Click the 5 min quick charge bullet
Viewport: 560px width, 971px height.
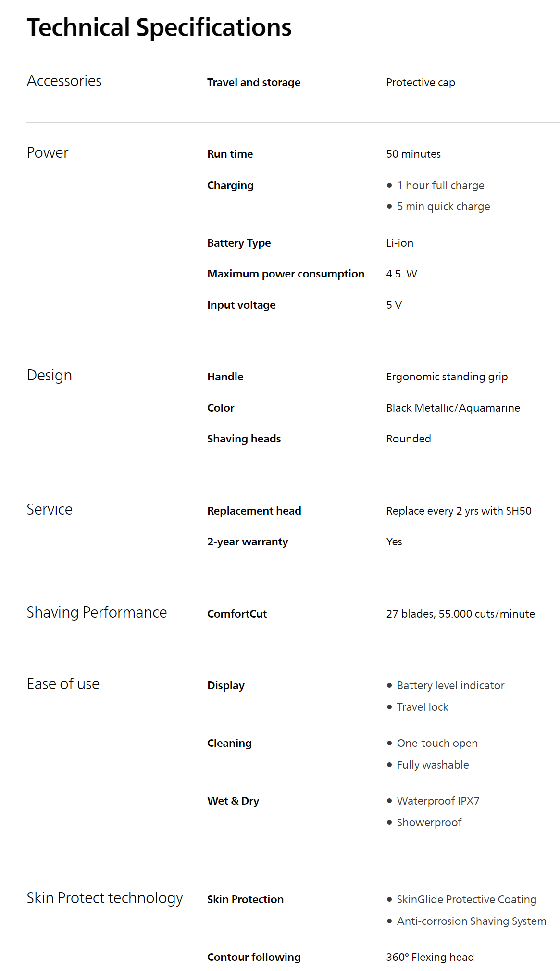coord(443,206)
